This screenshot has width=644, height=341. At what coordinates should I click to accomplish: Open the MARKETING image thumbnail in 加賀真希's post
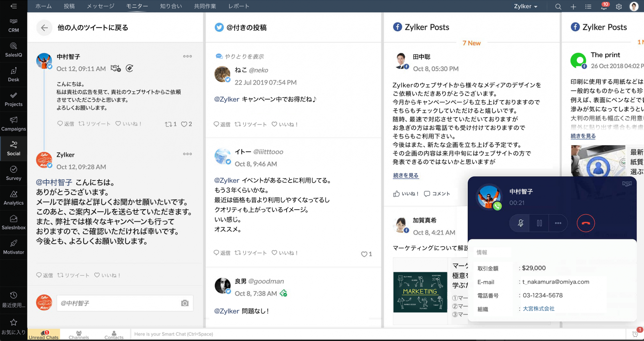tap(420, 292)
